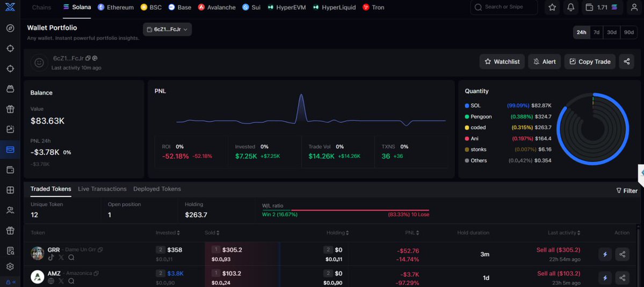This screenshot has height=287, width=644.
Task: Open notifications bell in top bar
Action: 571,8
